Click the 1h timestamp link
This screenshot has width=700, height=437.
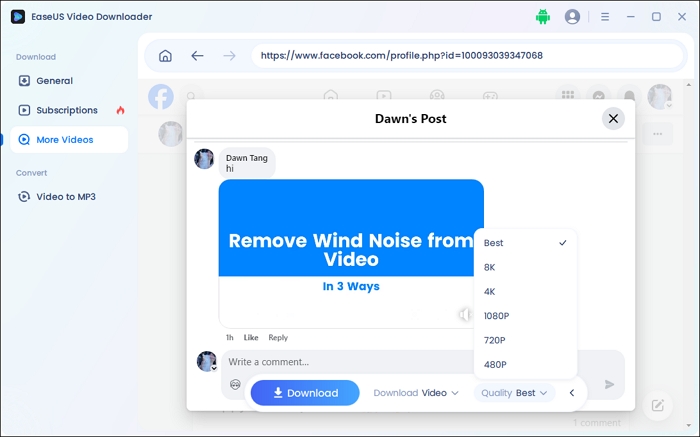(x=229, y=337)
